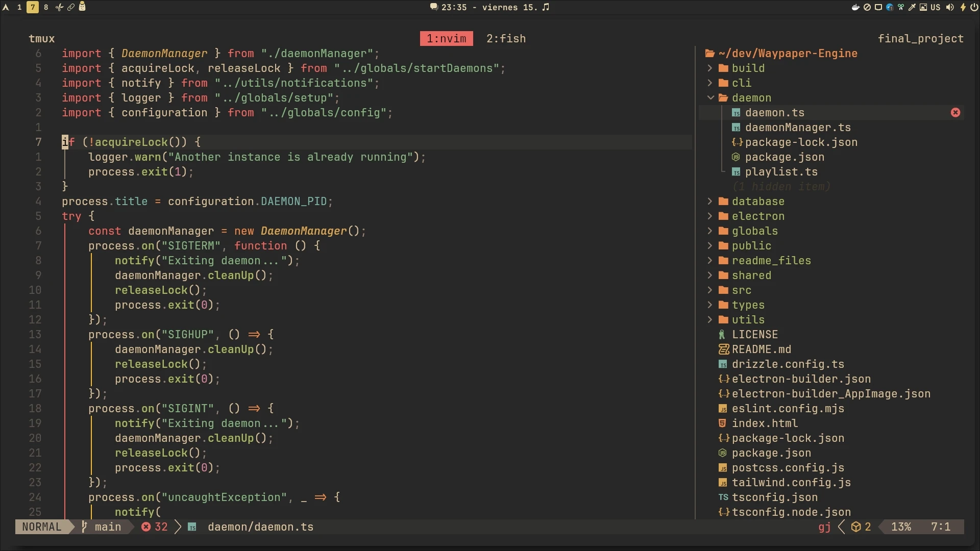Open tailwind.config.js
Viewport: 980px width, 551px height.
[x=791, y=483]
